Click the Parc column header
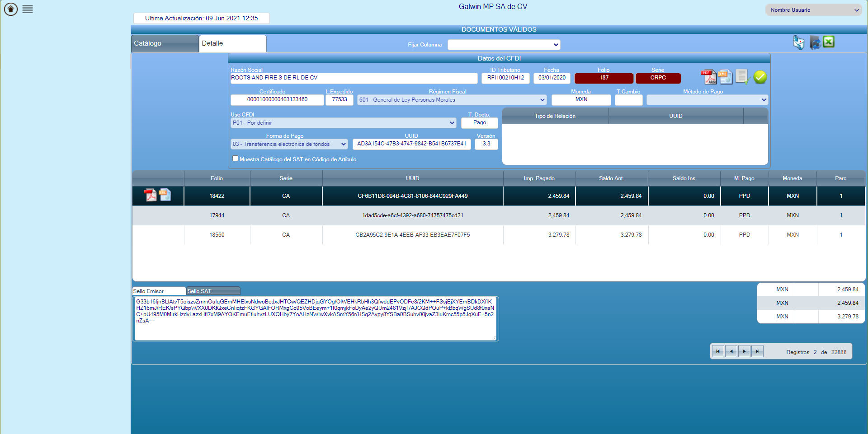Viewport: 868px width, 434px height. tap(841, 178)
